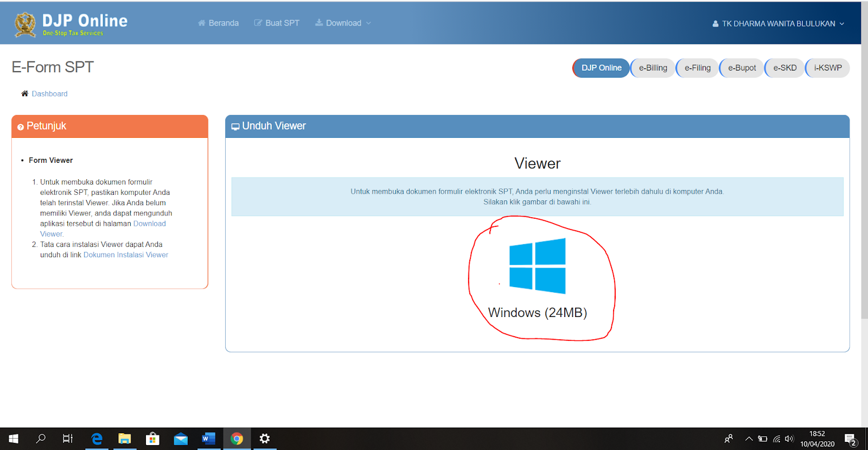Screen dimensions: 868x450
Task: Open taskbar Search
Action: coord(41,439)
